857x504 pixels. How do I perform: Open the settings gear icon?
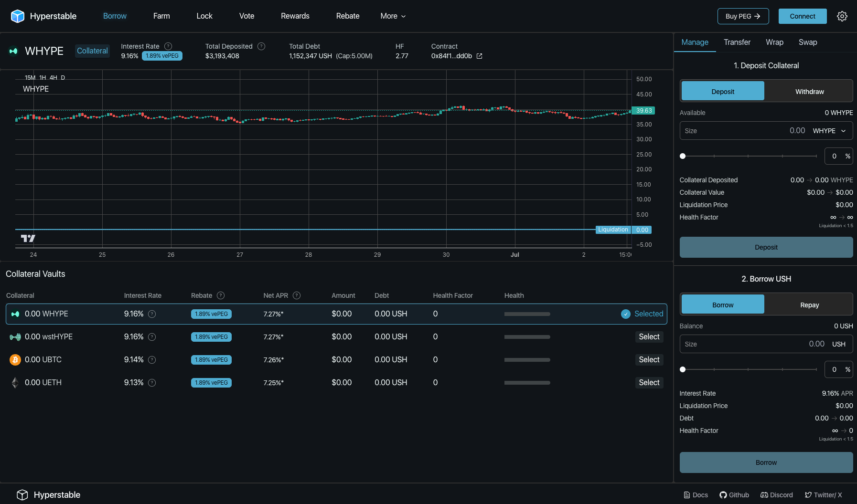tap(842, 16)
